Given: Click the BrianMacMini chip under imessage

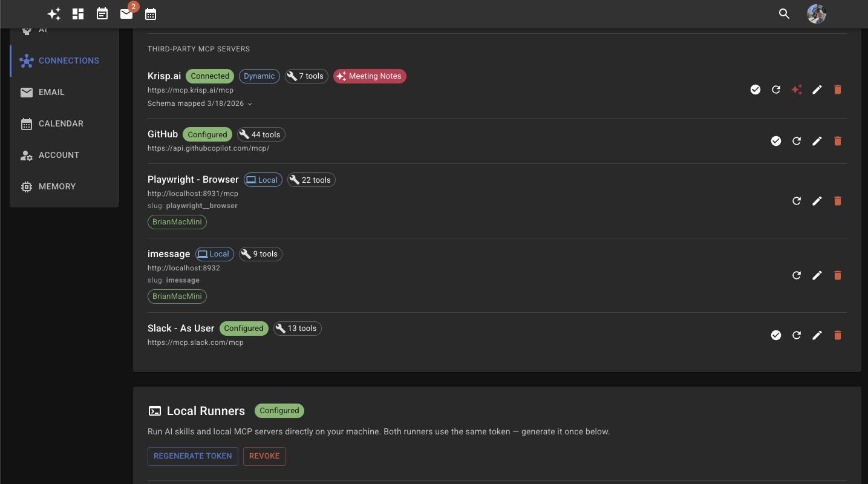Looking at the screenshot, I should click(x=177, y=296).
